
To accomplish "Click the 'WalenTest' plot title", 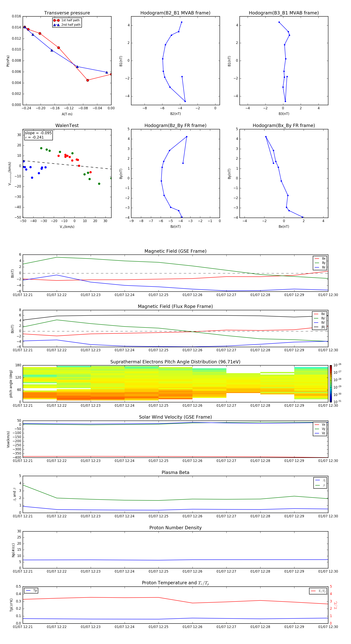I will 67,125.
